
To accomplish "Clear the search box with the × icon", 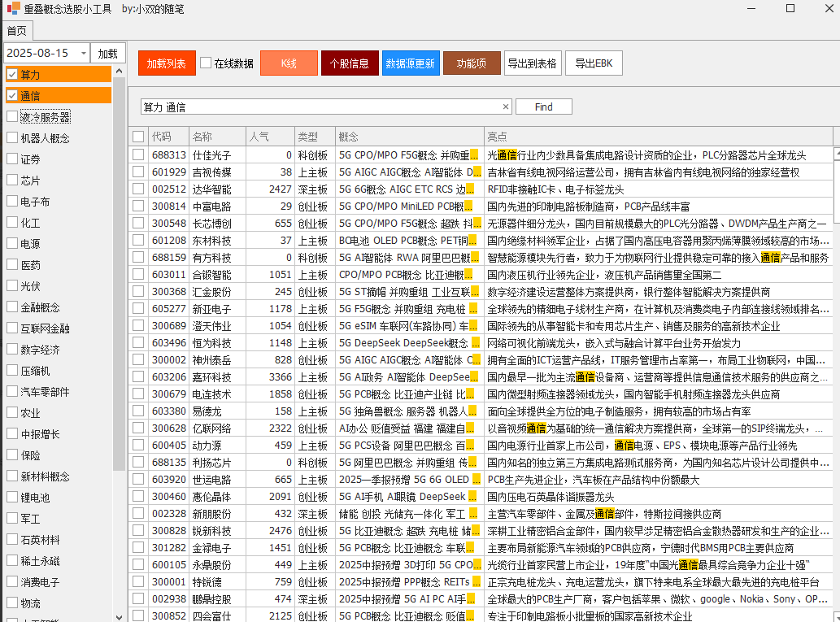I will [x=505, y=106].
